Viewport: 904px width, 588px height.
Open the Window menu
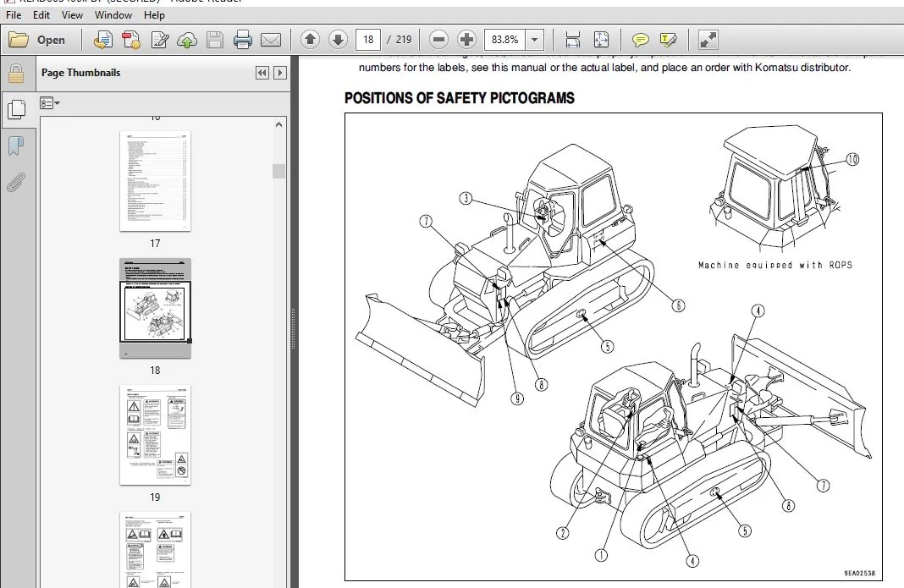pos(113,15)
